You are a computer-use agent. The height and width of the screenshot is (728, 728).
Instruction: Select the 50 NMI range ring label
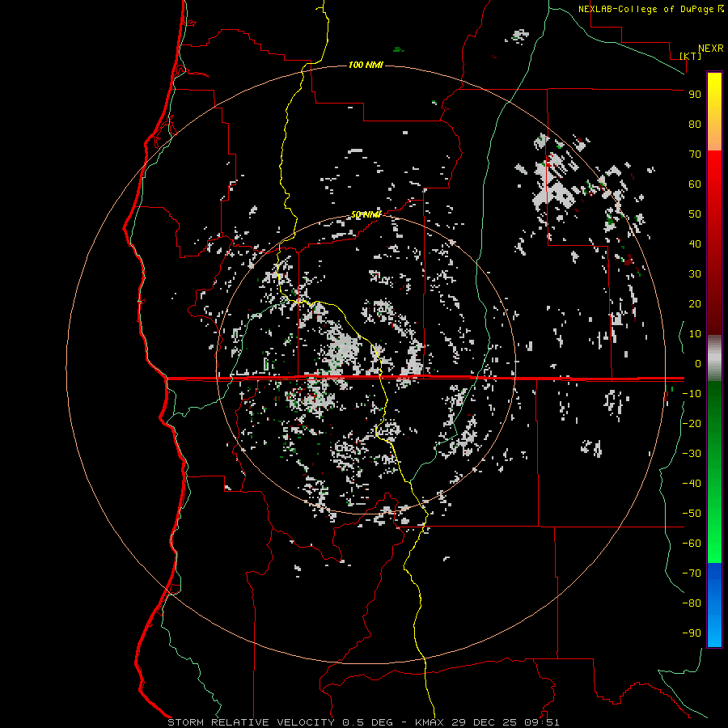(x=366, y=214)
